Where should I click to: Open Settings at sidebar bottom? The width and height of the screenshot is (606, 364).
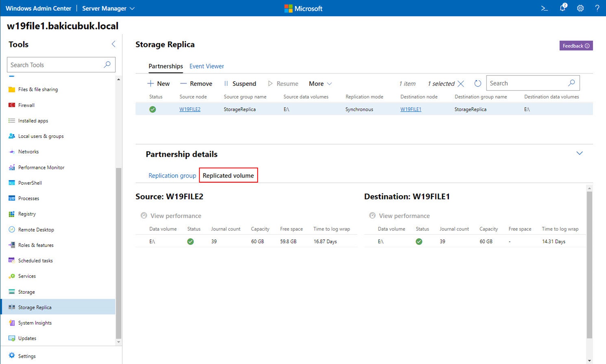pyautogui.click(x=27, y=356)
